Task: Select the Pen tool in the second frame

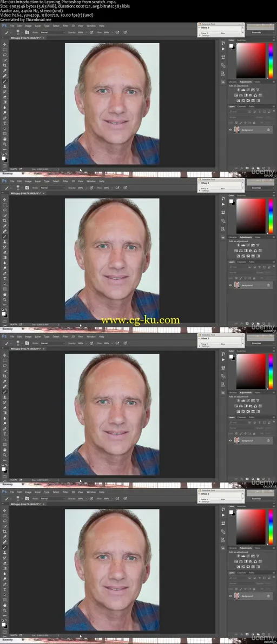Action: pos(4,273)
